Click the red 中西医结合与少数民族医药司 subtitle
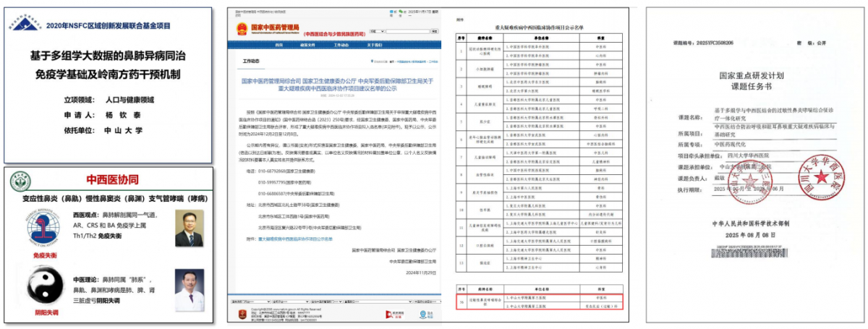Image resolution: width=868 pixels, height=329 pixels. pyautogui.click(x=334, y=34)
